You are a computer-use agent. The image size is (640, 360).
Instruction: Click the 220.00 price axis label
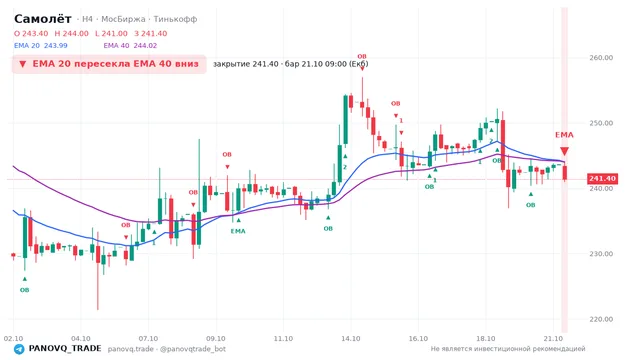click(601, 319)
